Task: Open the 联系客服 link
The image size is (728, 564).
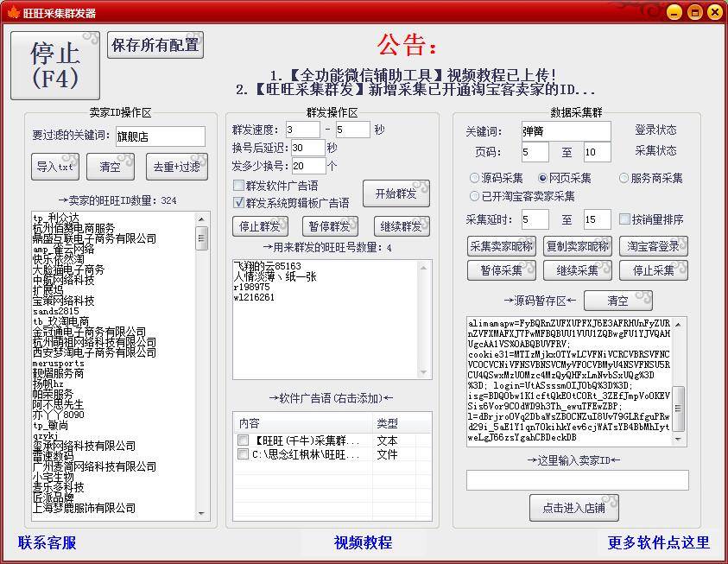Action: tap(47, 542)
